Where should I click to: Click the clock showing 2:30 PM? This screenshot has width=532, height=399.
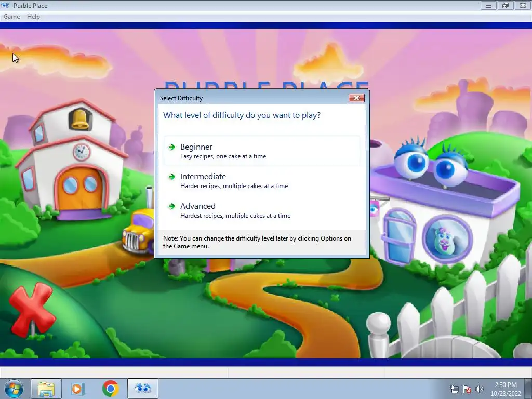(x=506, y=389)
